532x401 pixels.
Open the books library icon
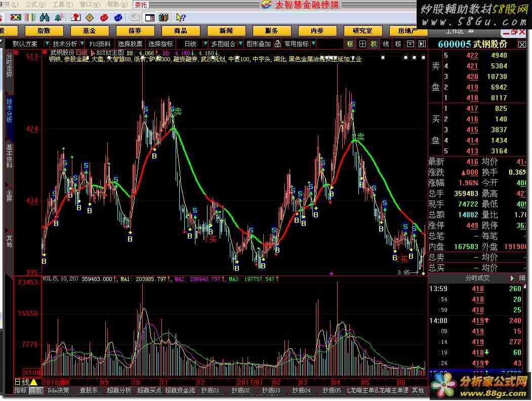point(163,17)
